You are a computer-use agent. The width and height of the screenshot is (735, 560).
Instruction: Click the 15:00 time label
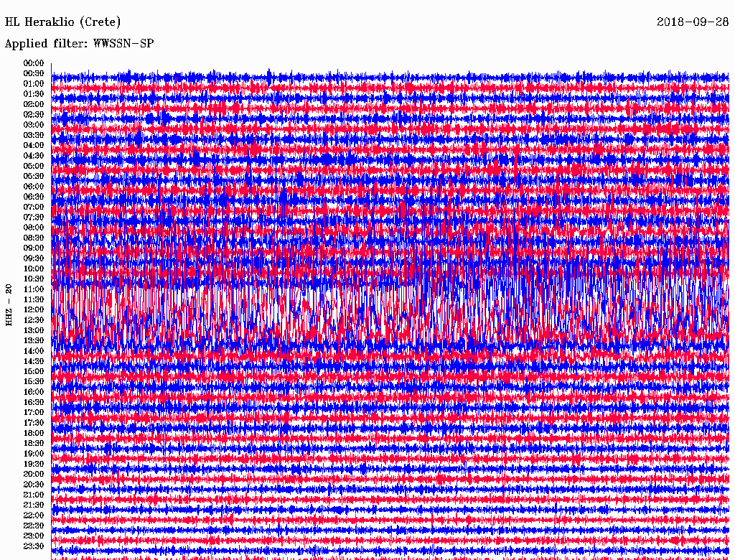(x=34, y=371)
